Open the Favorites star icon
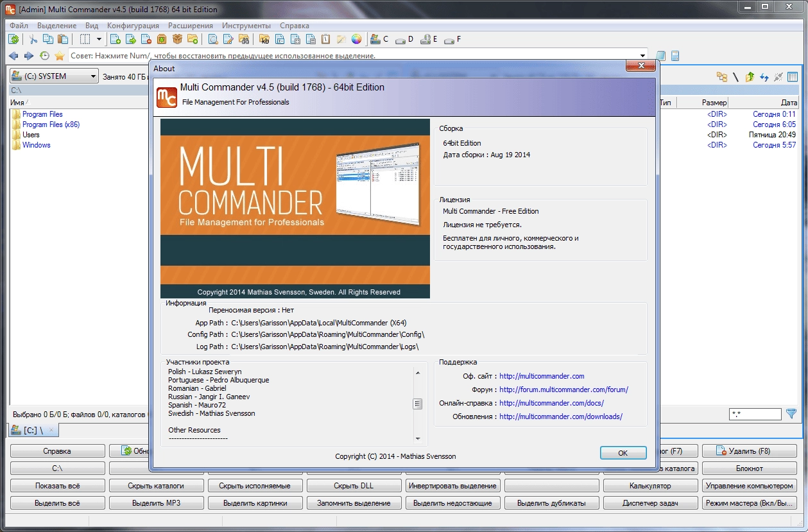808x532 pixels. [60, 56]
